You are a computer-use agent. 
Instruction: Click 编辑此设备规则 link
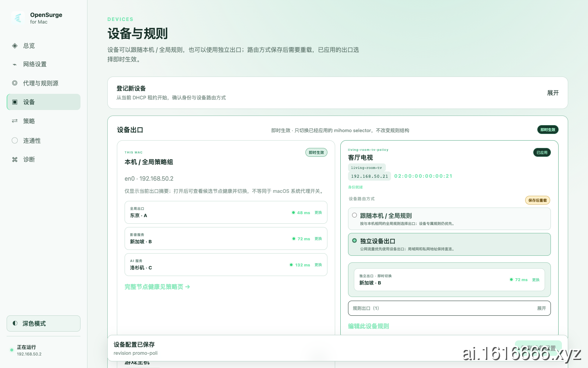coord(368,326)
